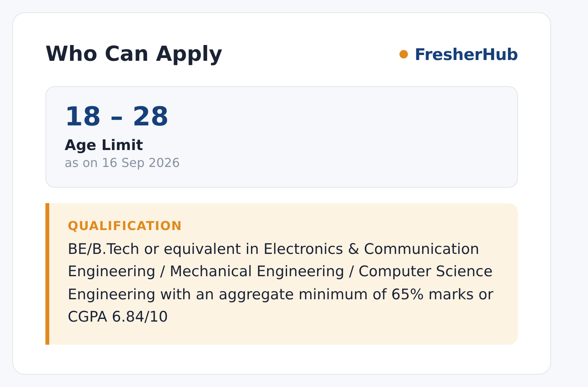
Task: Select the Age Limit label
Action: pyautogui.click(x=104, y=145)
